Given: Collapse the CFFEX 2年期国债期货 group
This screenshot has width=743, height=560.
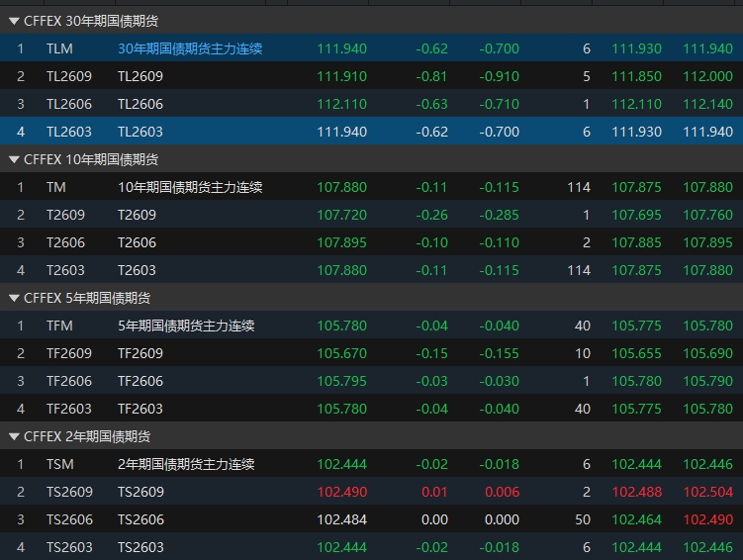Looking at the screenshot, I should (14, 436).
